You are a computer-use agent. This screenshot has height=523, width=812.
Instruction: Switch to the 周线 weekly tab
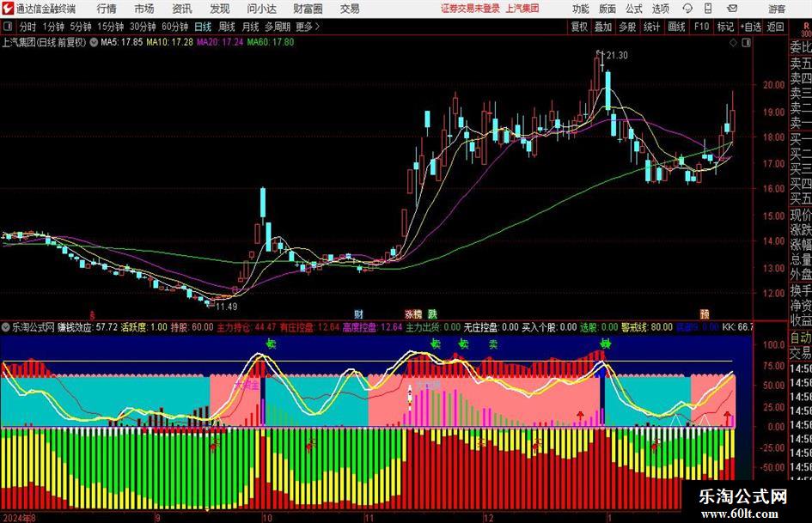[x=227, y=27]
